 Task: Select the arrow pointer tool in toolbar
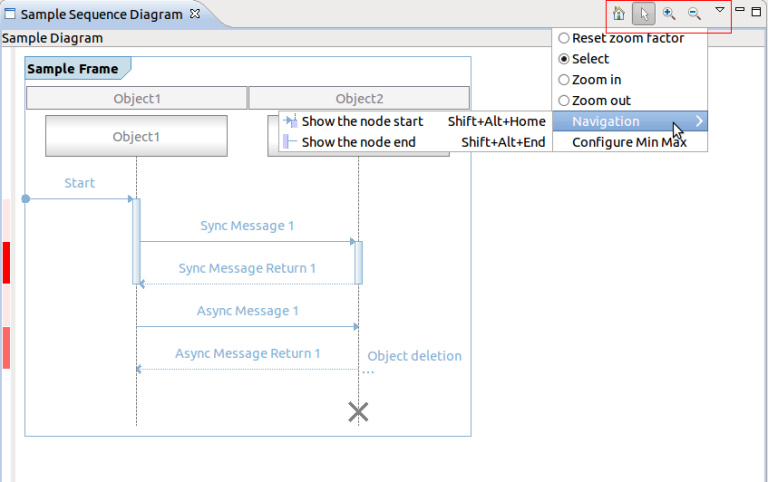pos(644,14)
